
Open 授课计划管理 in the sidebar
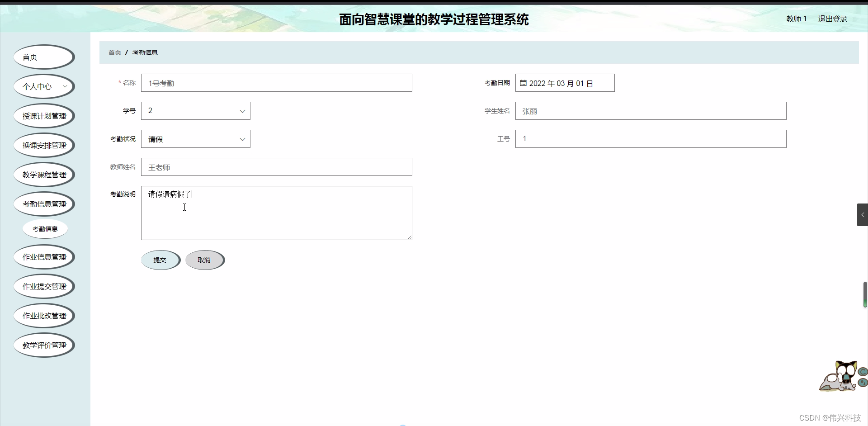coord(44,116)
